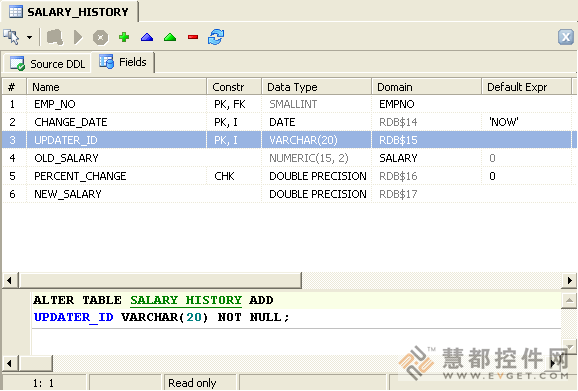The height and width of the screenshot is (391, 578).
Task: Sort by the Name column header
Action: (x=116, y=87)
